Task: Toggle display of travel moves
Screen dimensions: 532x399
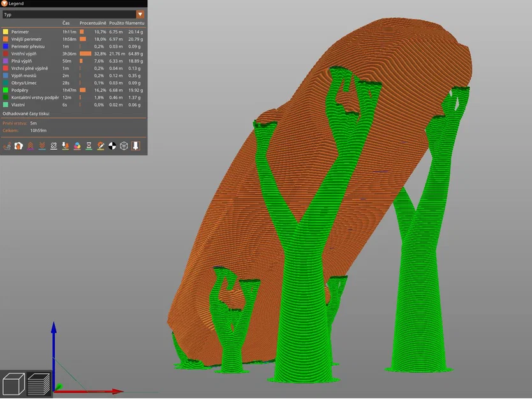Action: click(x=6, y=146)
